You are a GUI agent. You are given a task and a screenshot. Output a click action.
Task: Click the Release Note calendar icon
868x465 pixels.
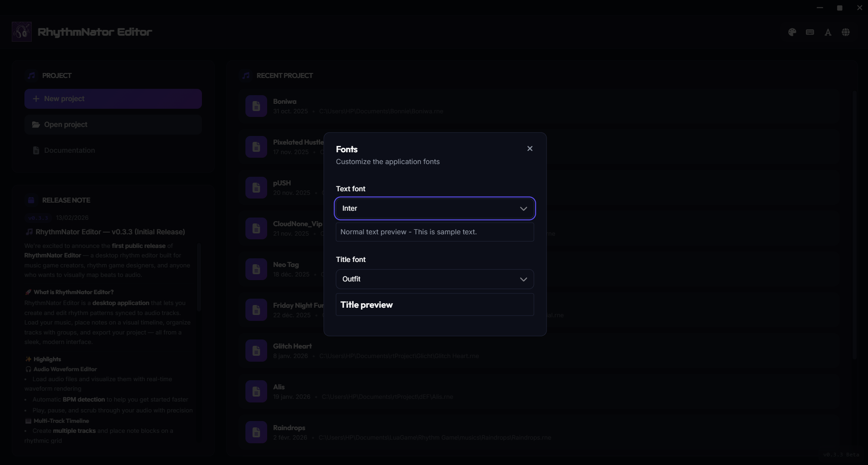(x=31, y=200)
